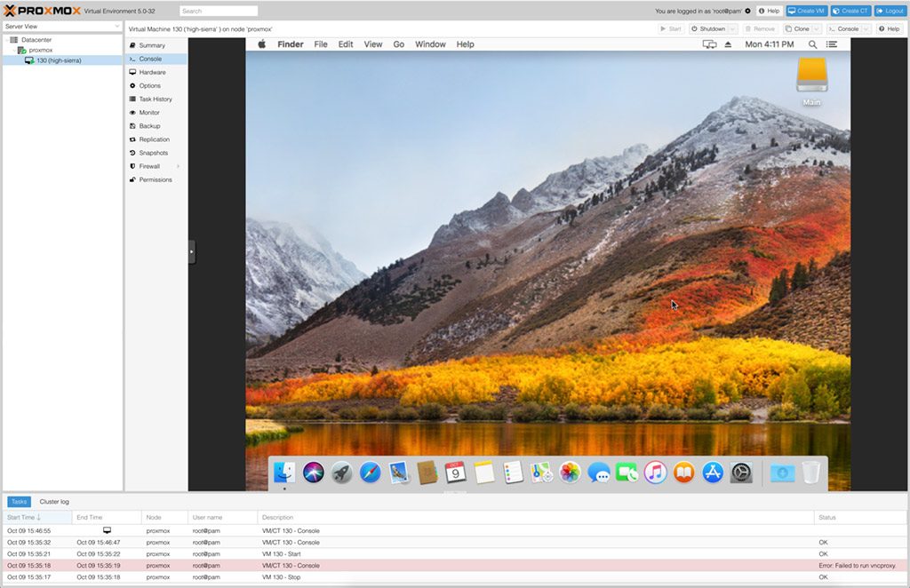Click the Apple logo menu
The height and width of the screenshot is (588, 910).
[x=262, y=44]
